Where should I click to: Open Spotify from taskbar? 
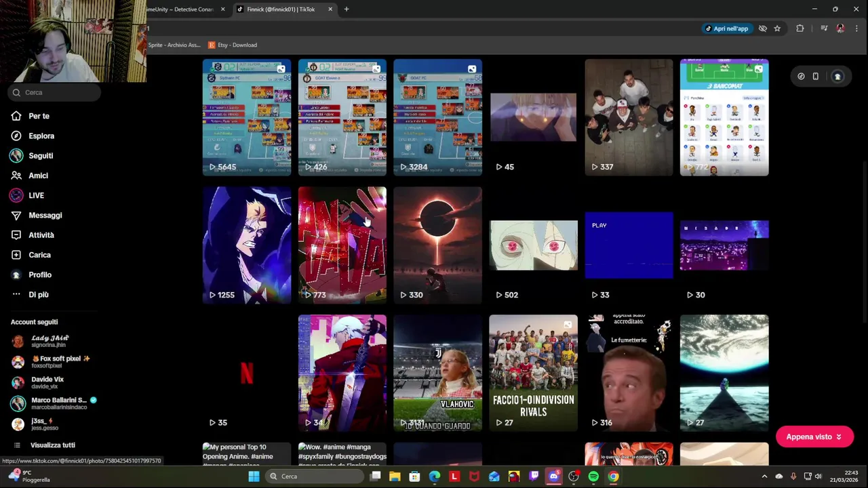tap(593, 476)
